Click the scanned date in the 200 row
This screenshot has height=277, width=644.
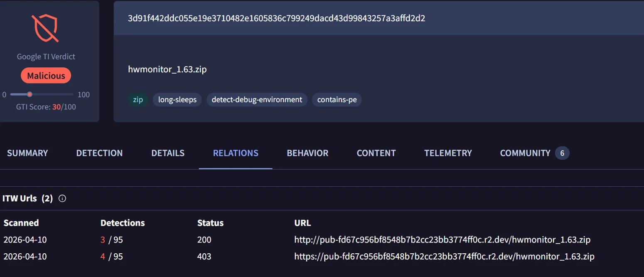click(x=25, y=240)
